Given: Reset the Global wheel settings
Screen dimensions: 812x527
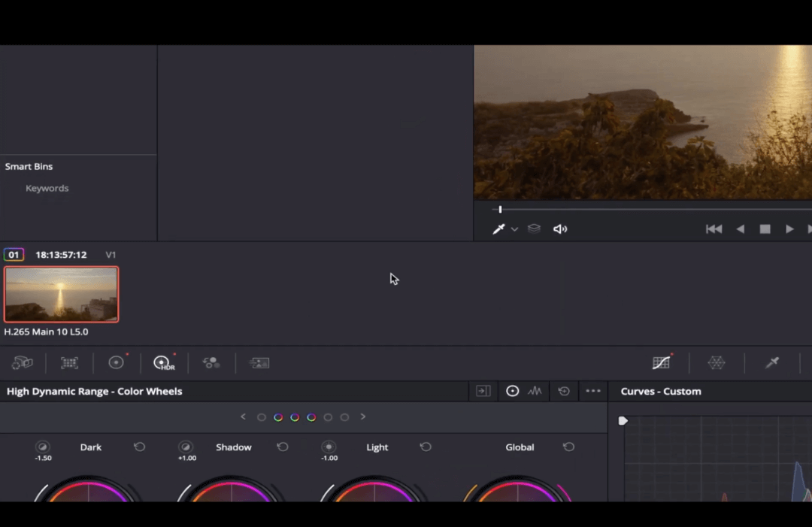Looking at the screenshot, I should tap(569, 447).
